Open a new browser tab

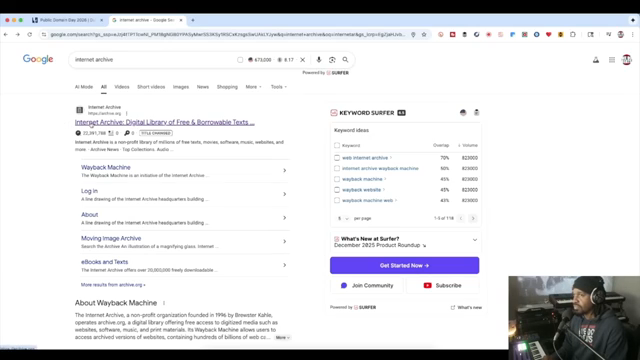click(193, 20)
